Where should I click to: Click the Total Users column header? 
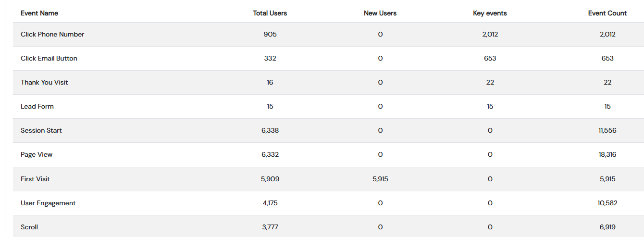[270, 13]
